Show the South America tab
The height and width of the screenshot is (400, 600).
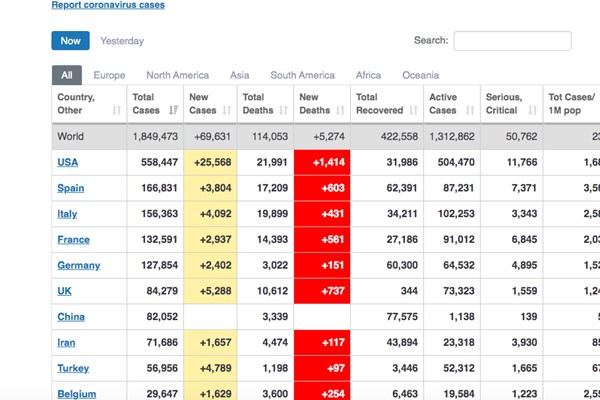302,75
